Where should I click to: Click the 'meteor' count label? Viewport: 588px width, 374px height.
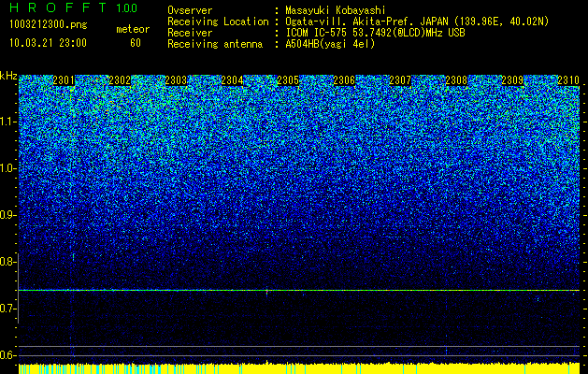pyautogui.click(x=133, y=29)
